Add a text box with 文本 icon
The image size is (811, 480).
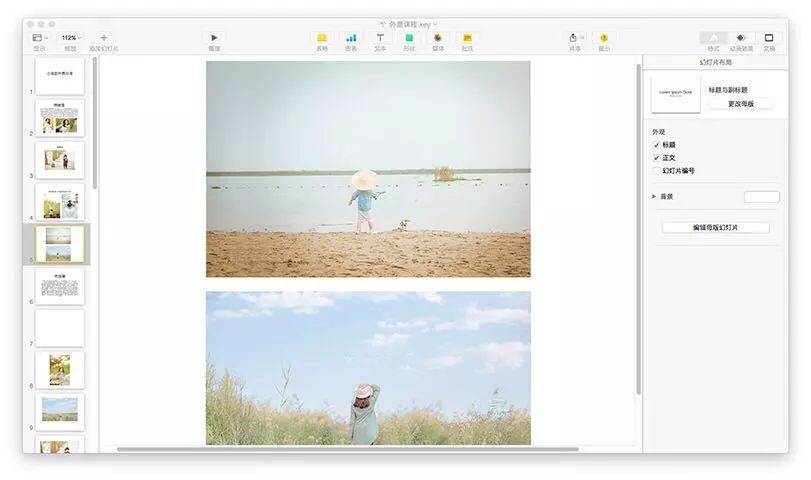pyautogui.click(x=380, y=38)
